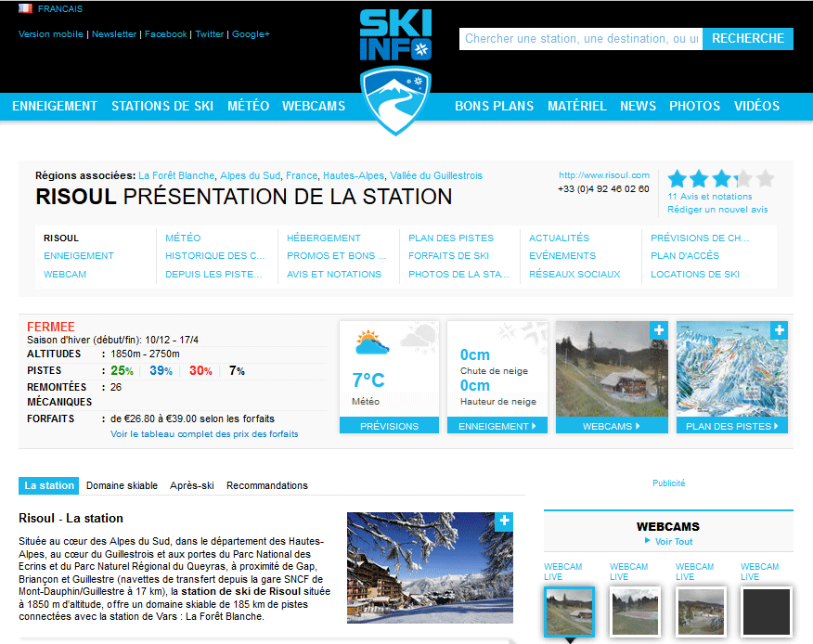The width and height of the screenshot is (813, 644).
Task: Click Voir Tout webcams link
Action: click(674, 541)
